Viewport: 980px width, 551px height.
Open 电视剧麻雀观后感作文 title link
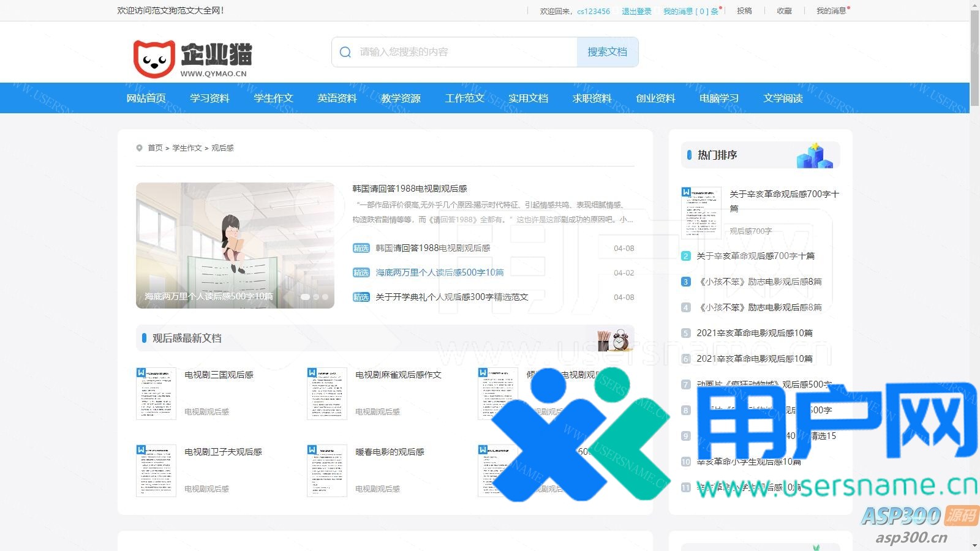(398, 375)
